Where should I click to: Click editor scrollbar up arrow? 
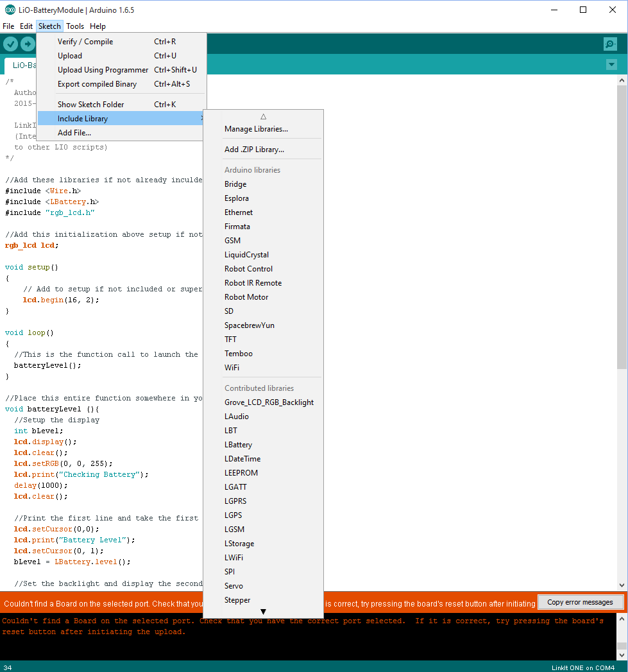[622, 80]
